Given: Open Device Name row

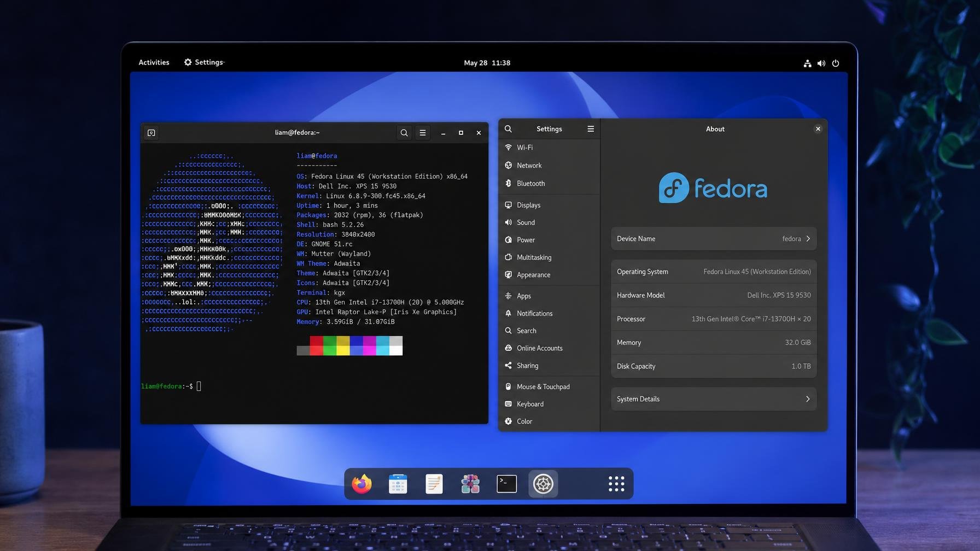Looking at the screenshot, I should tap(714, 239).
